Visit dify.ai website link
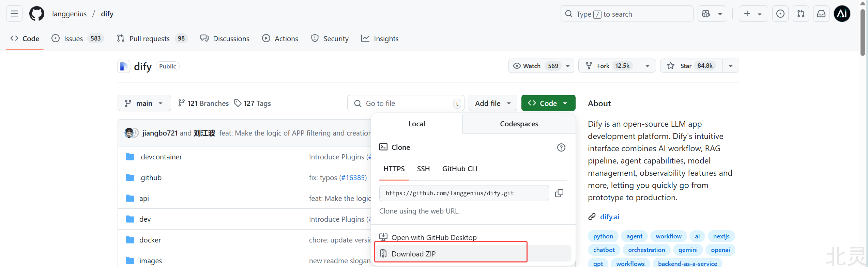The image size is (868, 267). [x=610, y=217]
